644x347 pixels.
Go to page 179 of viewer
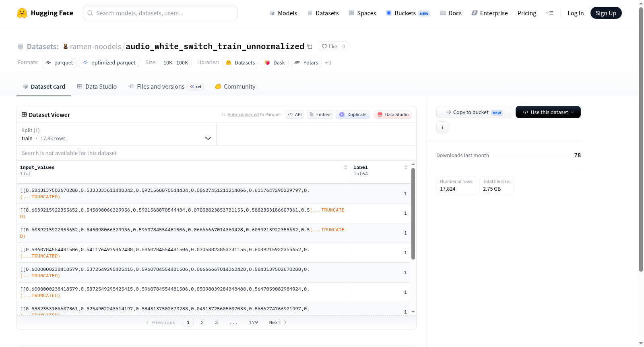pos(253,322)
